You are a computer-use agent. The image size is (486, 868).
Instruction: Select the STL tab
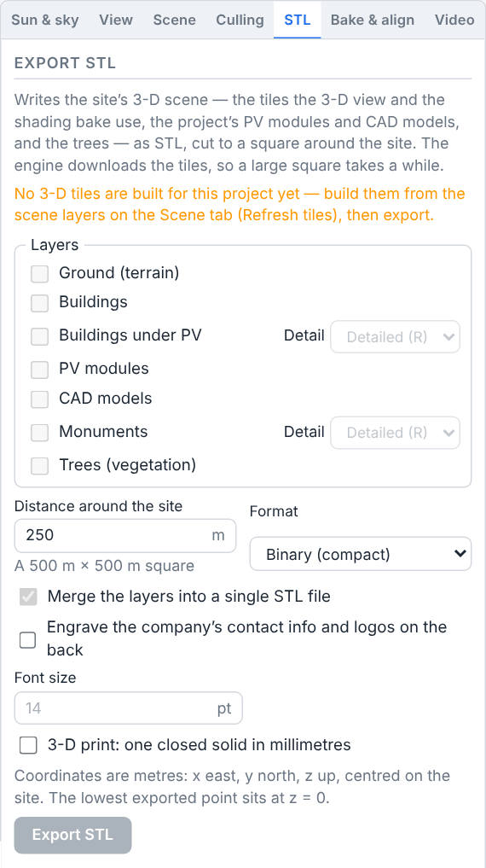click(297, 20)
